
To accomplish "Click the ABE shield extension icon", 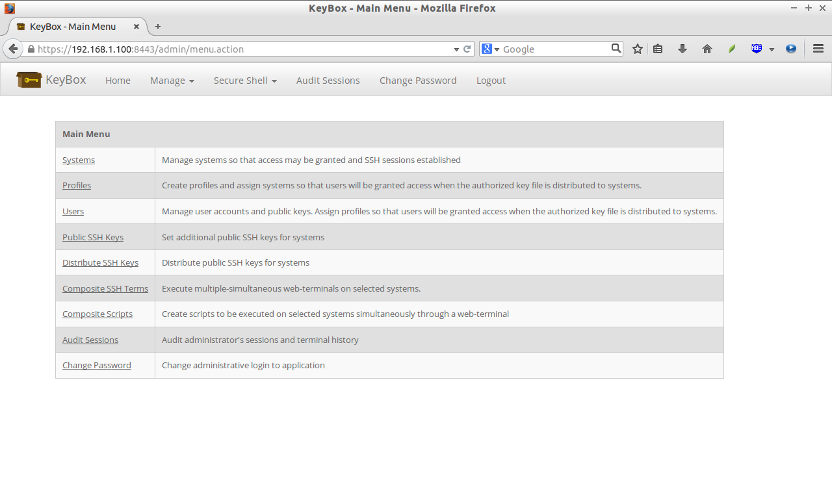I will [757, 49].
